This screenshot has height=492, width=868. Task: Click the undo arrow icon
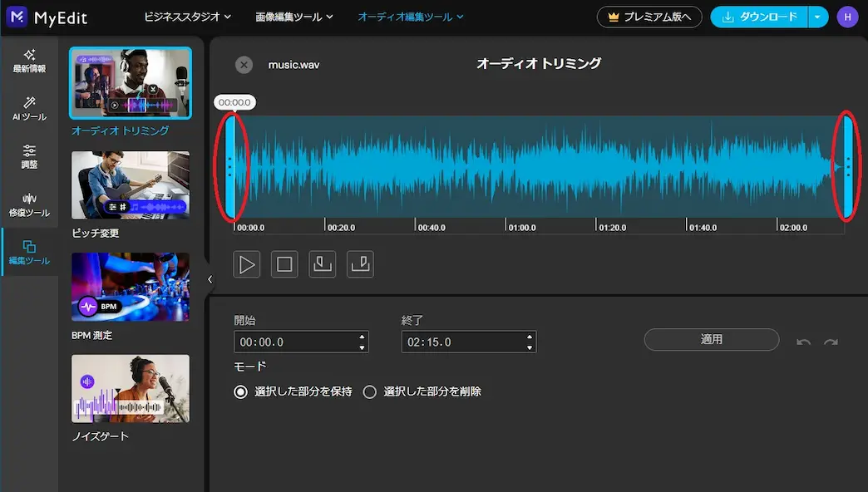click(x=803, y=342)
